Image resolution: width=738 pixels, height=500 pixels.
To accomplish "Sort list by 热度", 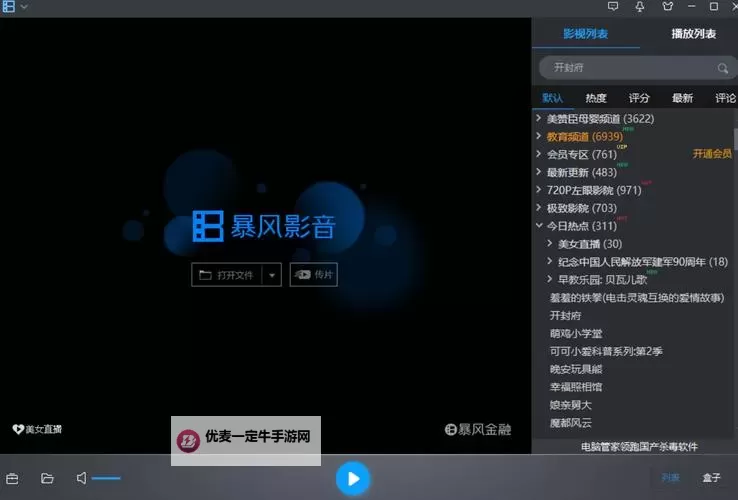I will [596, 98].
